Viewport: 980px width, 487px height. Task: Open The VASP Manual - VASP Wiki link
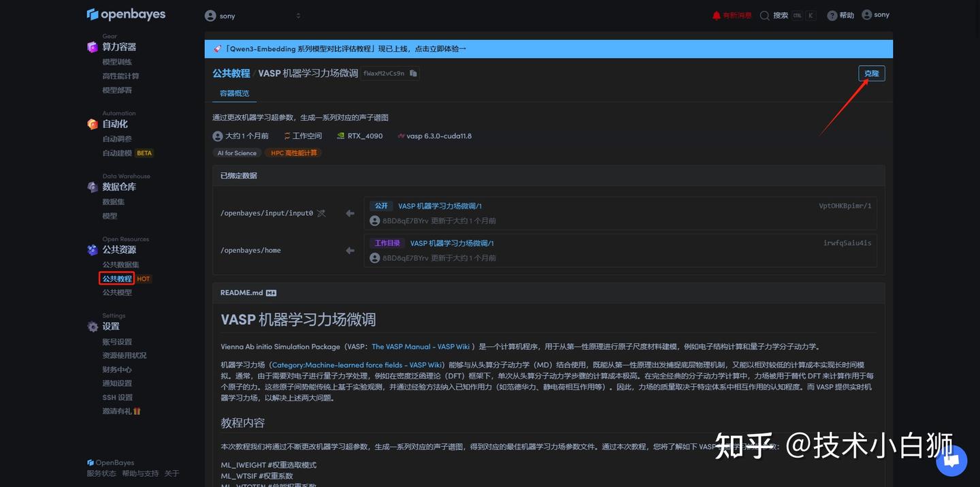(x=421, y=347)
